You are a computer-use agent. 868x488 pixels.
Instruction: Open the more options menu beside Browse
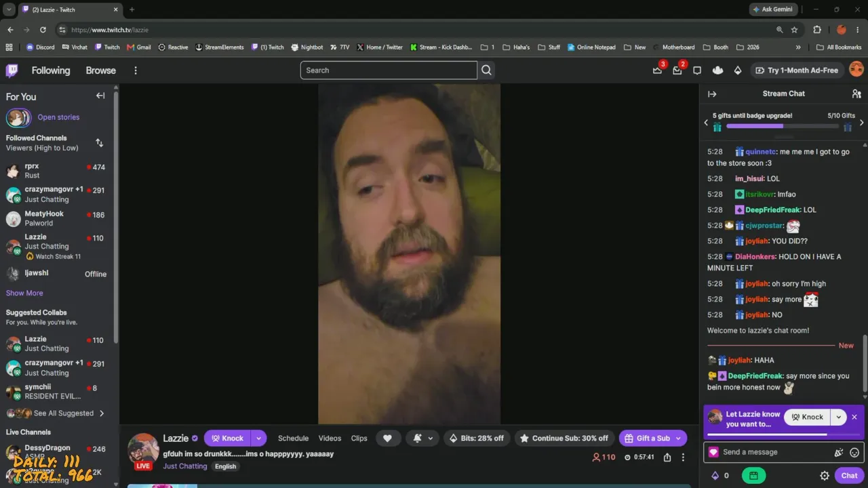[x=136, y=70]
